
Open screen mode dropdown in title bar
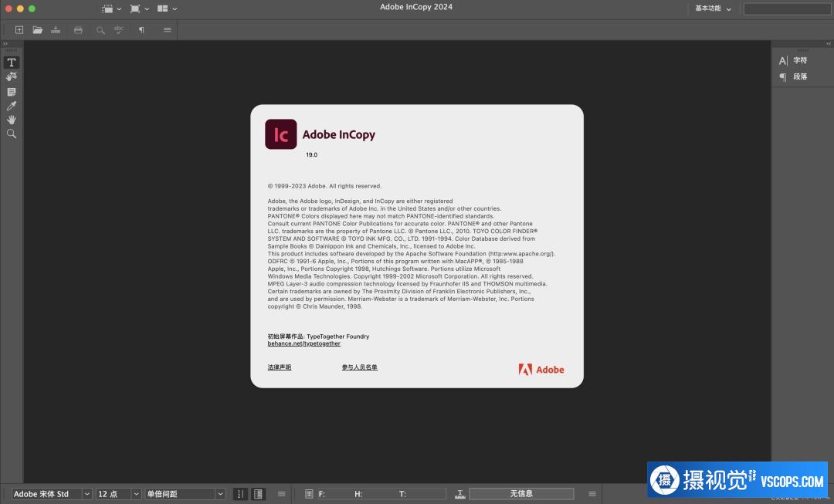[x=139, y=8]
